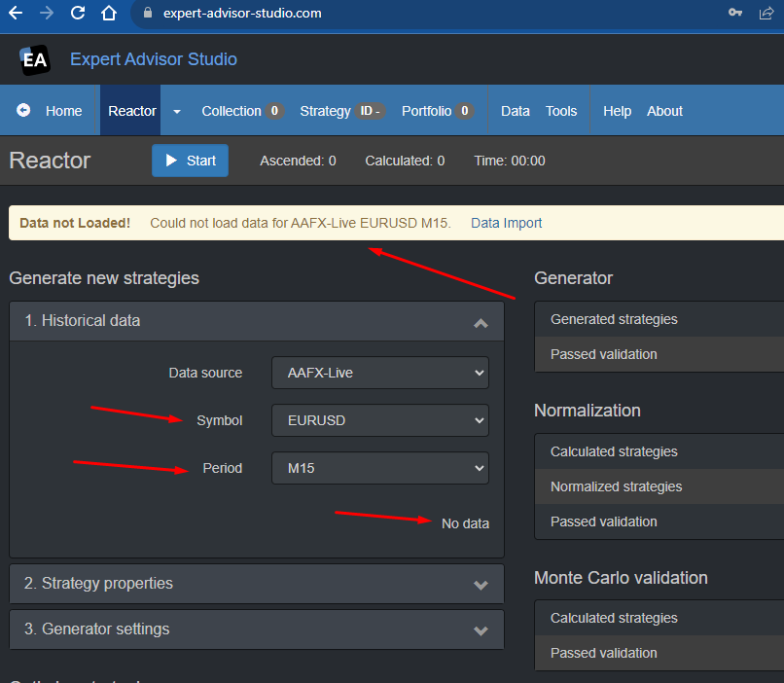Click Passed validation row under Monte Carlo validation
Screen dimensions: 784x683
(x=659, y=653)
